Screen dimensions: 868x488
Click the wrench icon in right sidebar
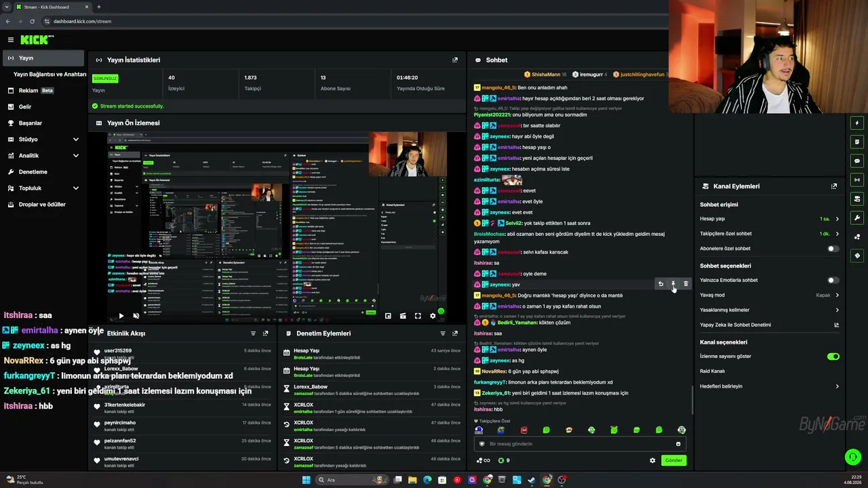(857, 218)
